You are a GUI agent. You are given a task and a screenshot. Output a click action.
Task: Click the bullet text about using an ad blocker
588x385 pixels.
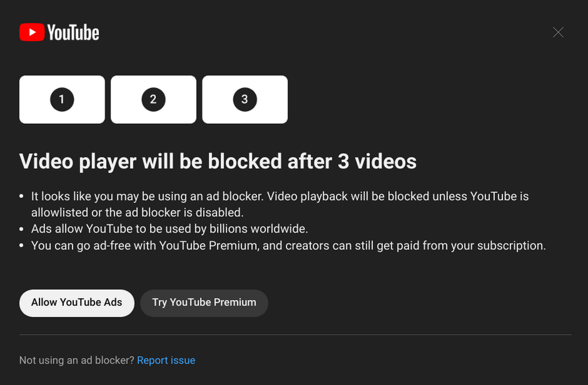[280, 204]
